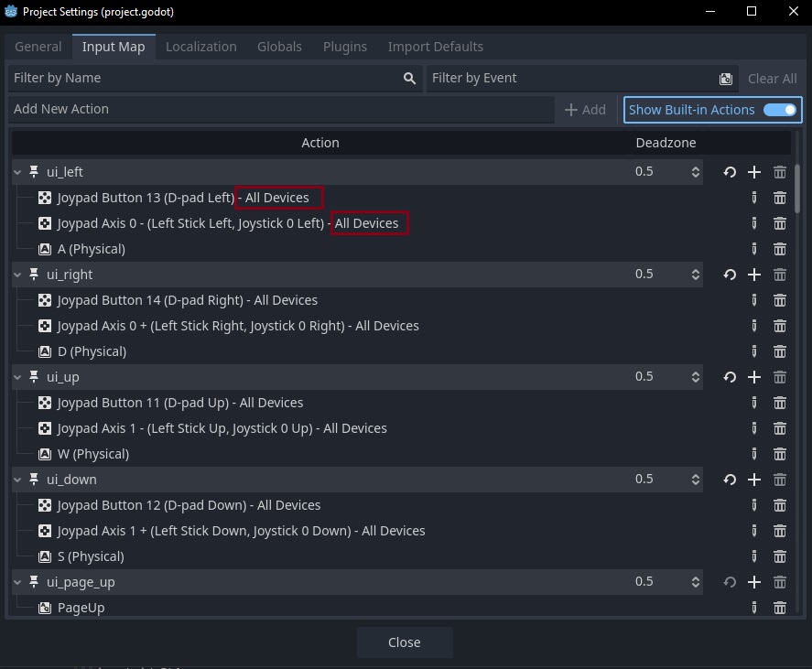Switch to the Localization tab
This screenshot has height=669, width=812.
(200, 47)
